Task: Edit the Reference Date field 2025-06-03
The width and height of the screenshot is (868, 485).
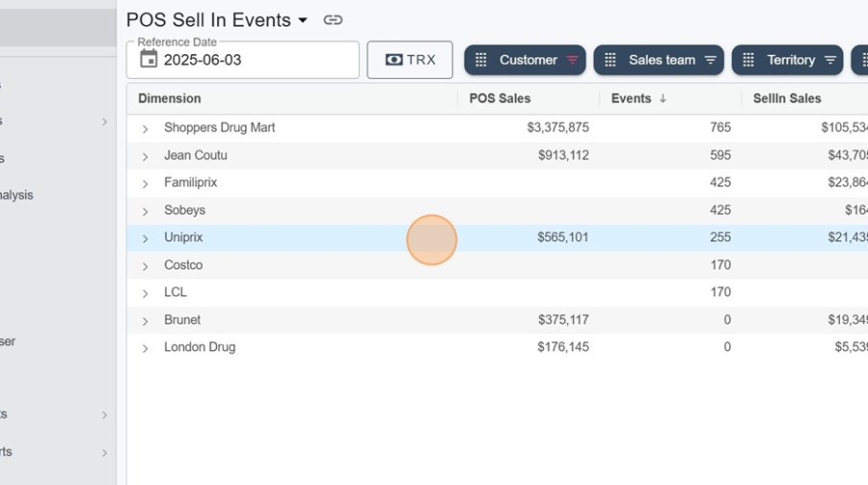Action: coord(242,60)
